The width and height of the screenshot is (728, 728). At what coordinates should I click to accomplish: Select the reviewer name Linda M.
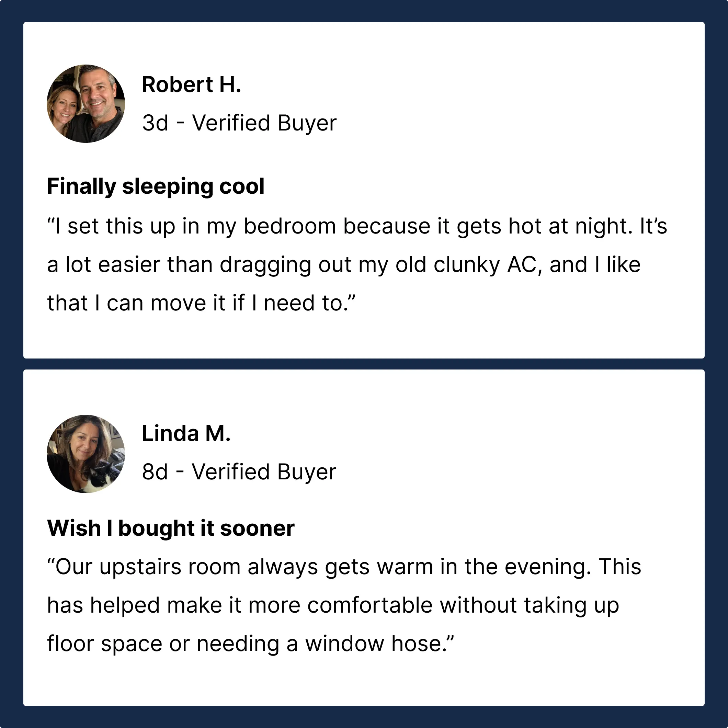186,433
